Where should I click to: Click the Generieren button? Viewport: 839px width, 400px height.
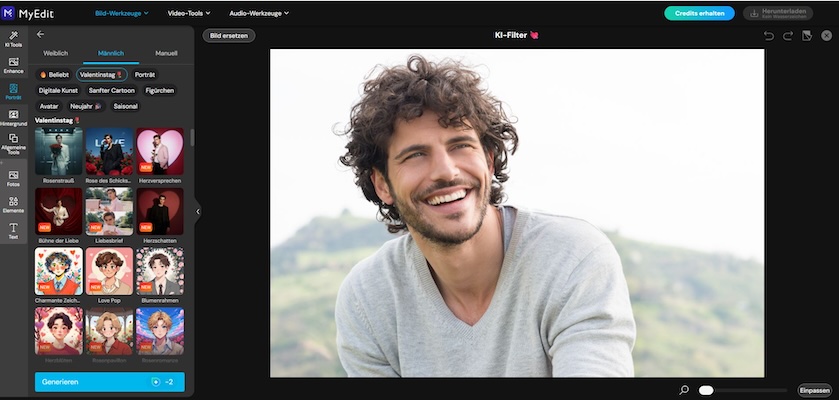(110, 382)
